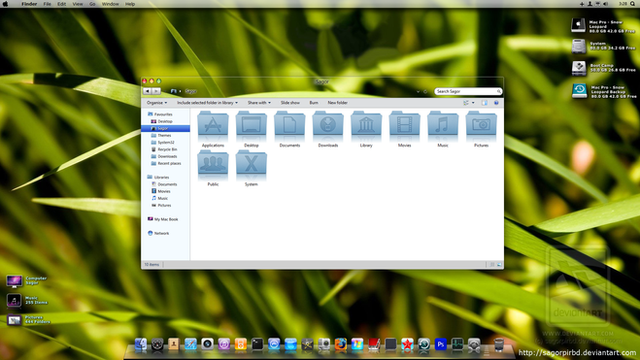Open the Window menu in menu bar
This screenshot has height=360, width=640.
110,4
